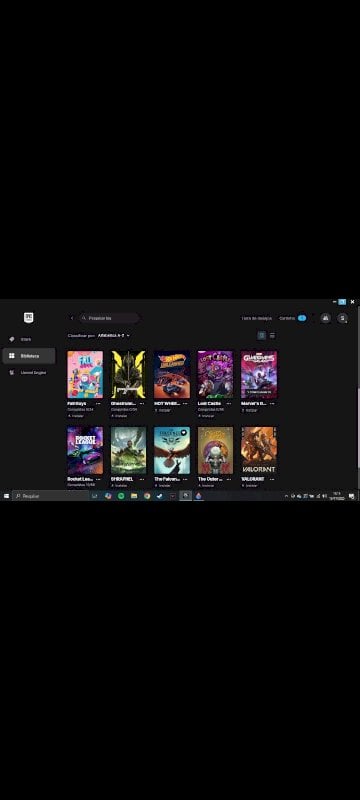Image resolution: width=360 pixels, height=800 pixels.
Task: Click Epic Games Launcher taskbar icon
Action: [186, 496]
